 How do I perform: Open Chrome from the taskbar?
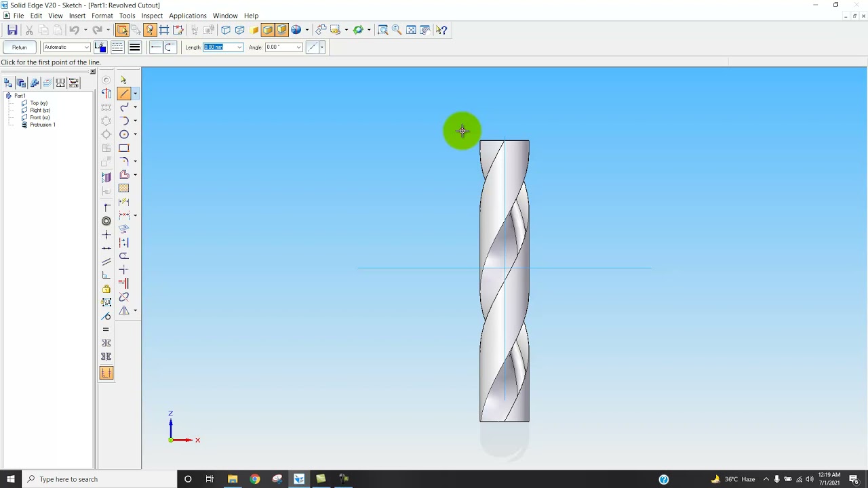point(254,479)
